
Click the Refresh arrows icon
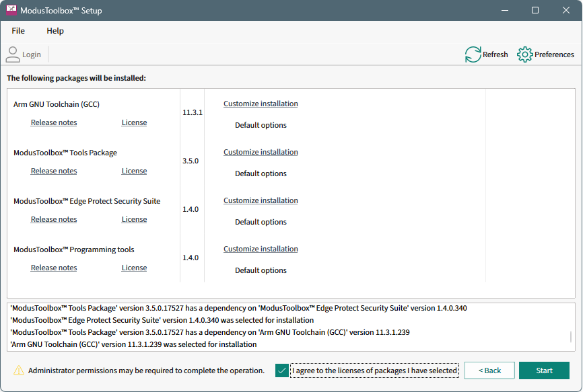473,54
